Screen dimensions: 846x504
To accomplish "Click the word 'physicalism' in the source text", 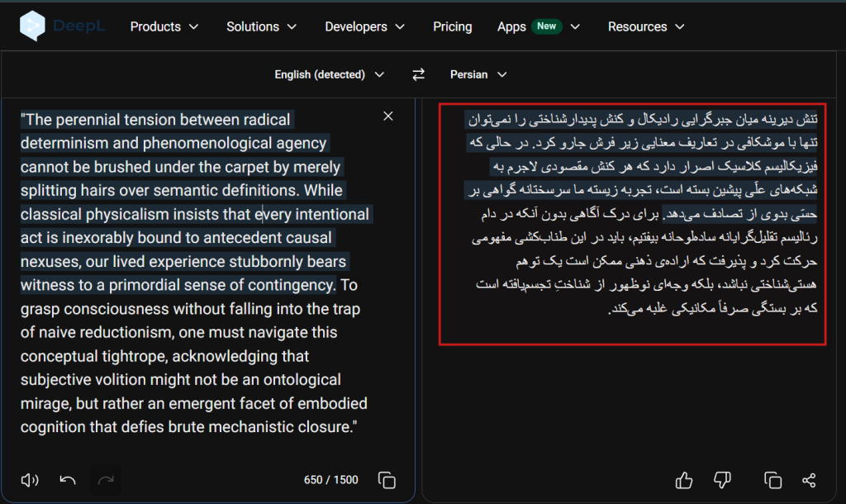I will (127, 214).
